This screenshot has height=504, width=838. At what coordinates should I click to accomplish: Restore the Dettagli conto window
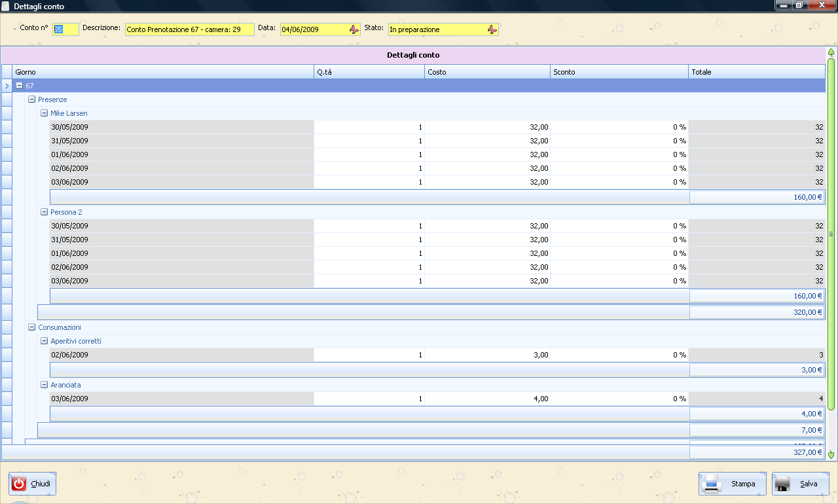(799, 5)
